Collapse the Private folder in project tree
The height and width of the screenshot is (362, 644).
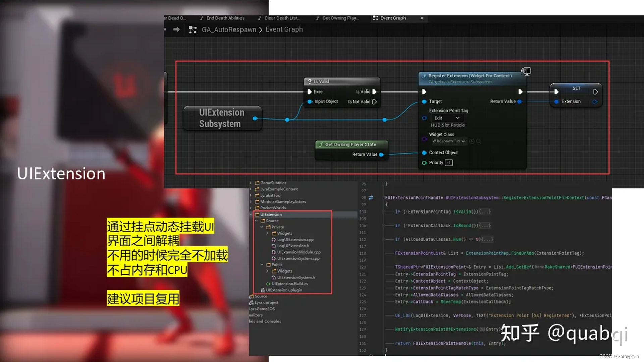coord(262,227)
